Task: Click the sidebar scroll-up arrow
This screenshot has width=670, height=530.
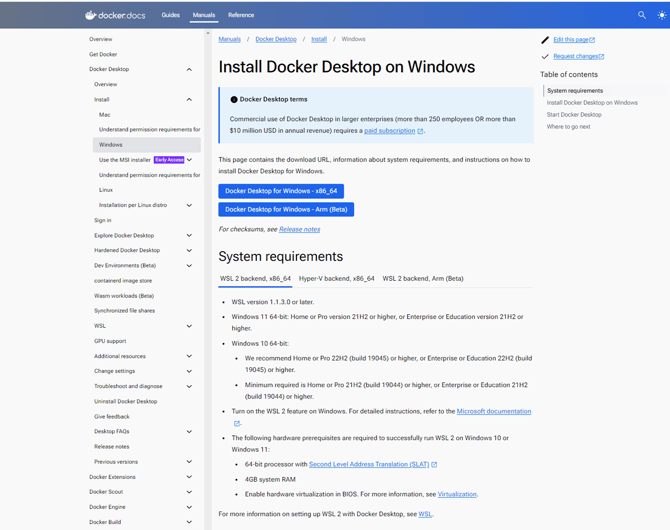Action: 208,33
